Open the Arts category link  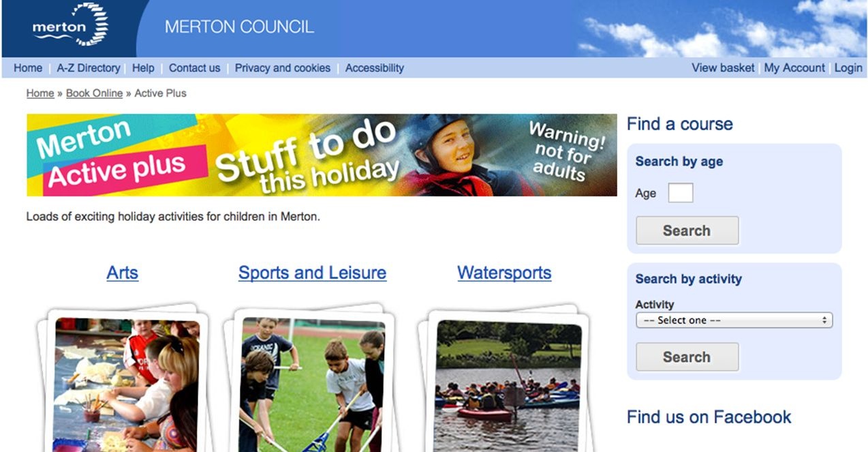(x=123, y=273)
